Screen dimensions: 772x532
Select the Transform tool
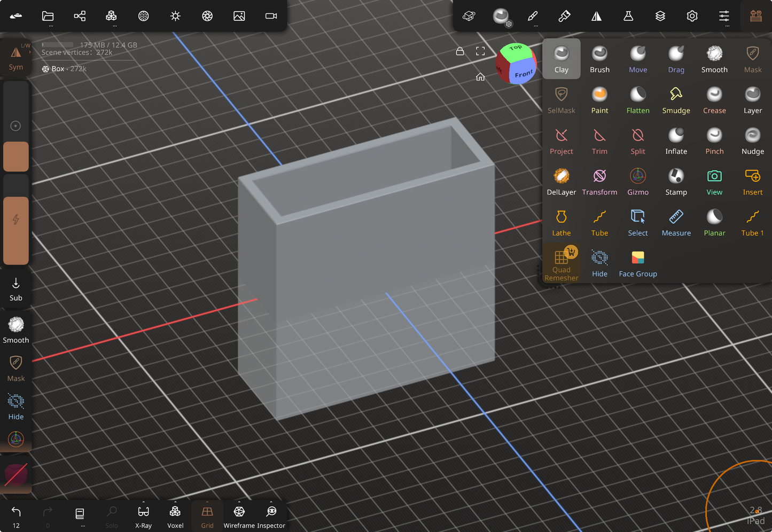[x=599, y=182]
